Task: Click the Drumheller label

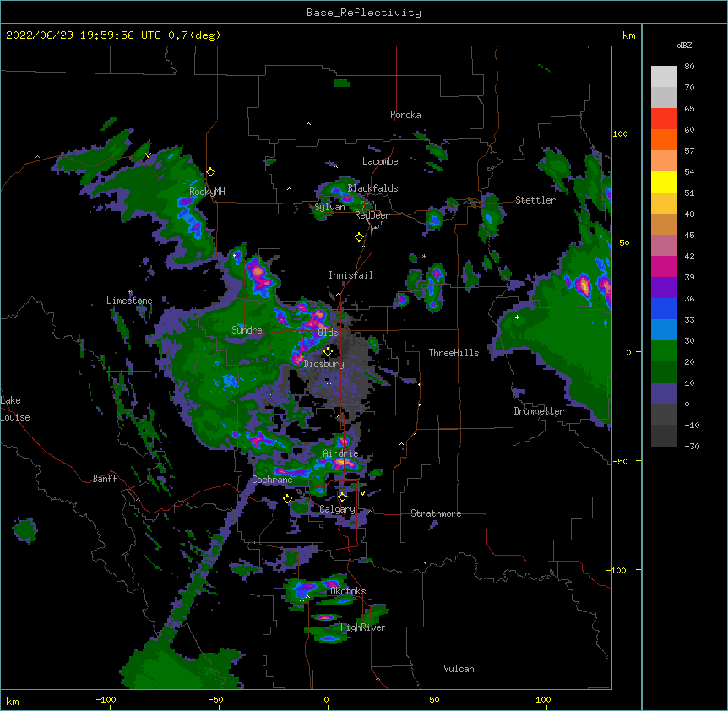Action: tap(539, 411)
